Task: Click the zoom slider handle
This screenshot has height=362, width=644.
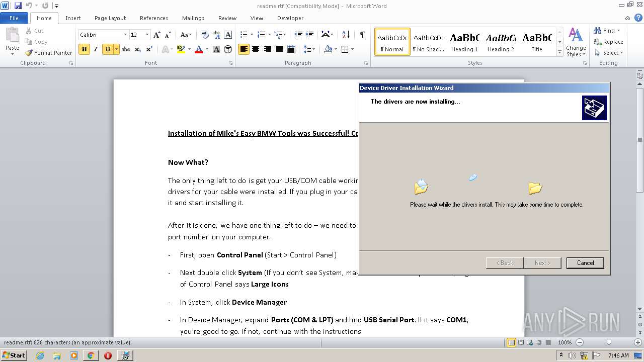Action: [x=609, y=342]
